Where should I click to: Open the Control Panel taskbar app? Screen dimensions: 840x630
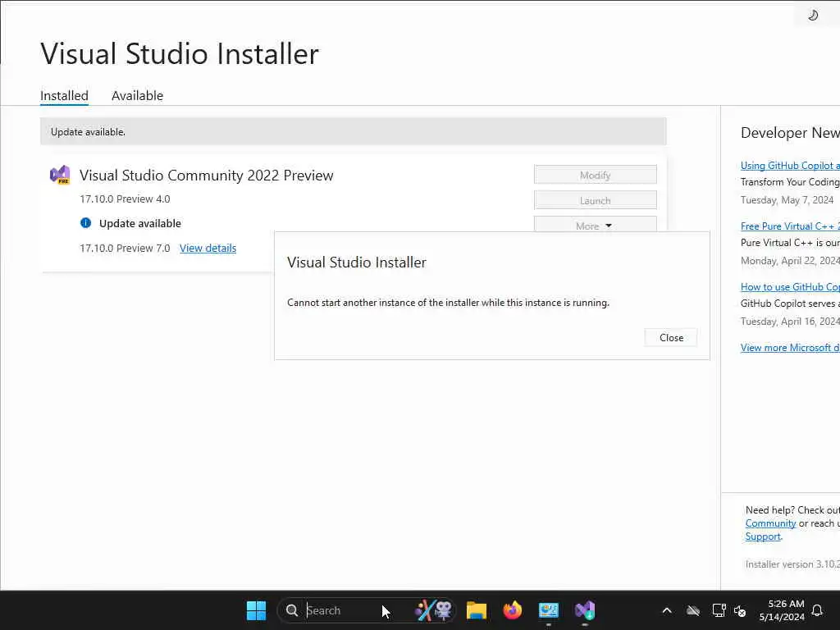[549, 610]
